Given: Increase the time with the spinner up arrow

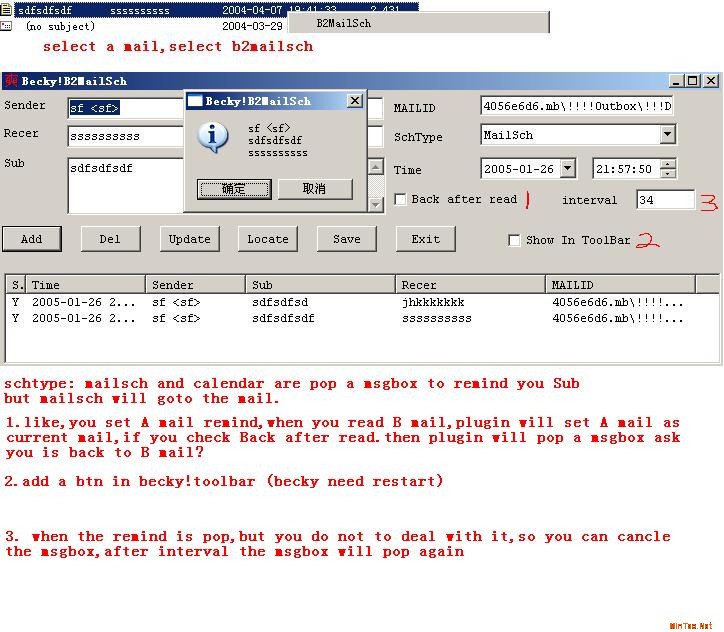Looking at the screenshot, I should pyautogui.click(x=668, y=164).
